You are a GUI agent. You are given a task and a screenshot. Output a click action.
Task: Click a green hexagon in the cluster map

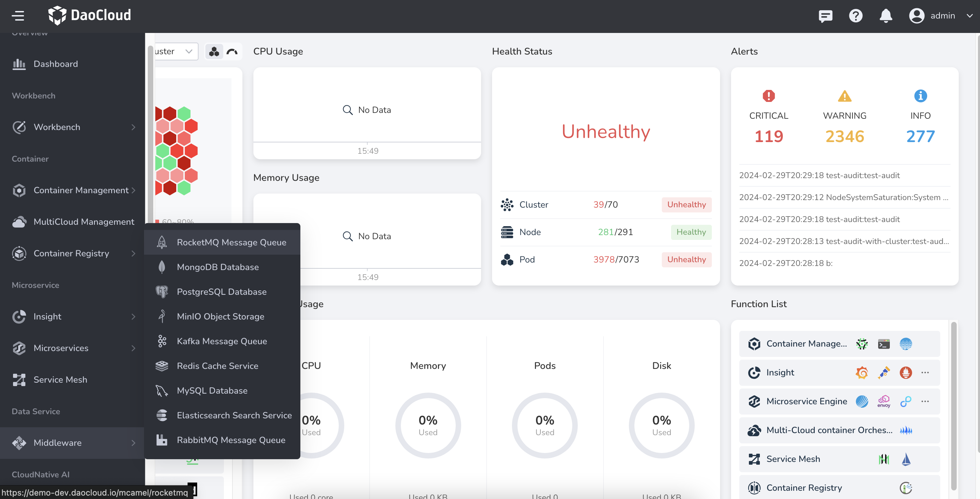click(184, 114)
